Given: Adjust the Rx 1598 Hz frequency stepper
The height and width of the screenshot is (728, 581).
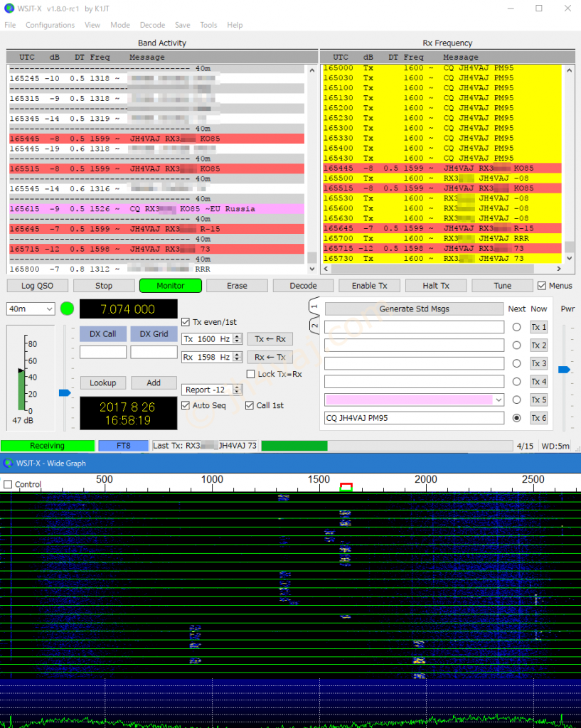Looking at the screenshot, I should click(x=238, y=357).
